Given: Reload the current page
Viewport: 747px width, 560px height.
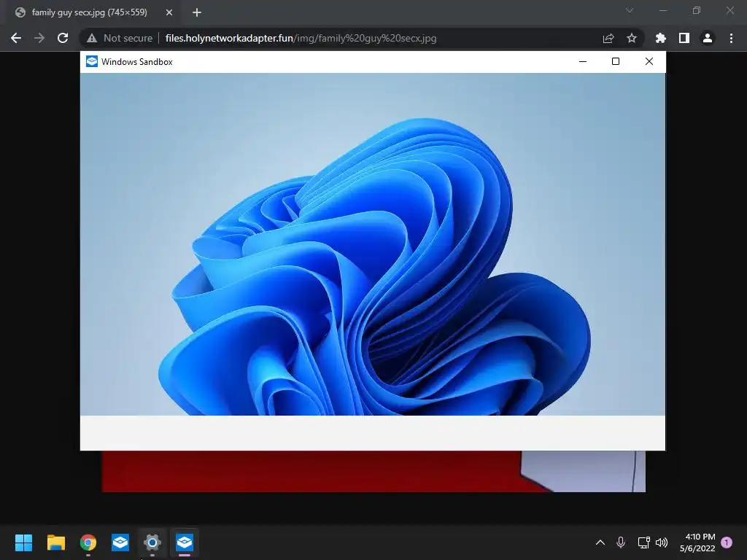Looking at the screenshot, I should click(63, 38).
